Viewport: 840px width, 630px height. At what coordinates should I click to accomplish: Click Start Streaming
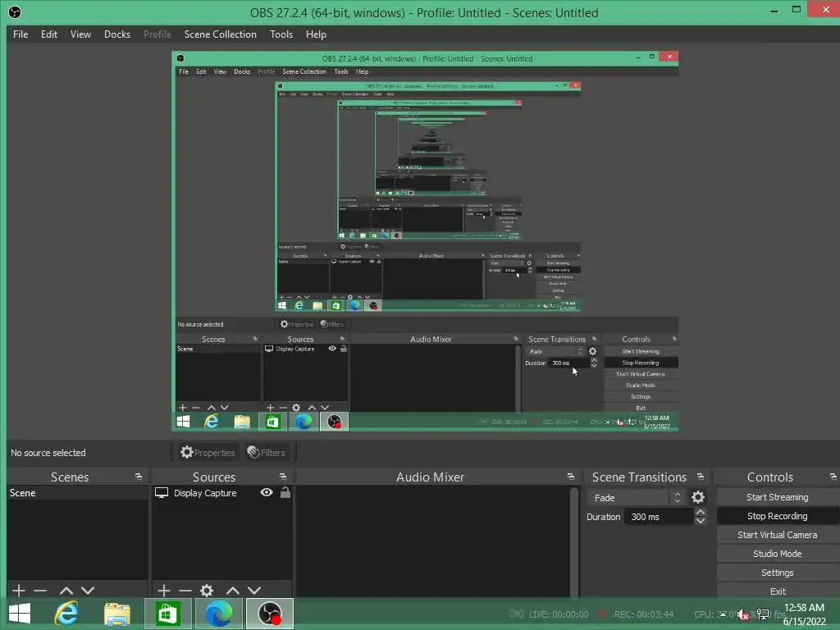pos(778,497)
